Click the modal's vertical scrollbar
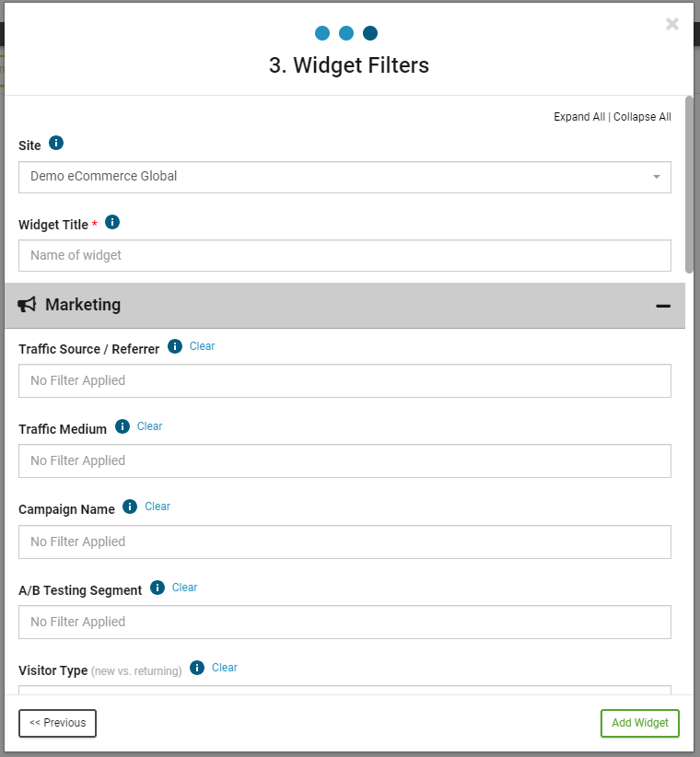The height and width of the screenshot is (757, 700). click(689, 185)
